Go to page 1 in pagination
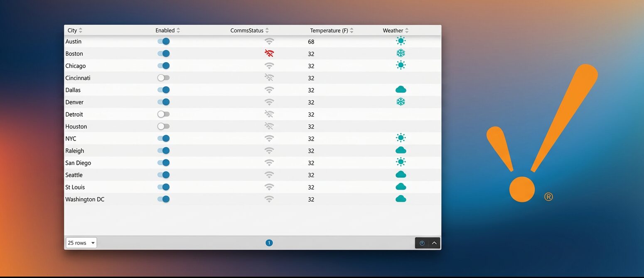The width and height of the screenshot is (644, 278). click(269, 243)
